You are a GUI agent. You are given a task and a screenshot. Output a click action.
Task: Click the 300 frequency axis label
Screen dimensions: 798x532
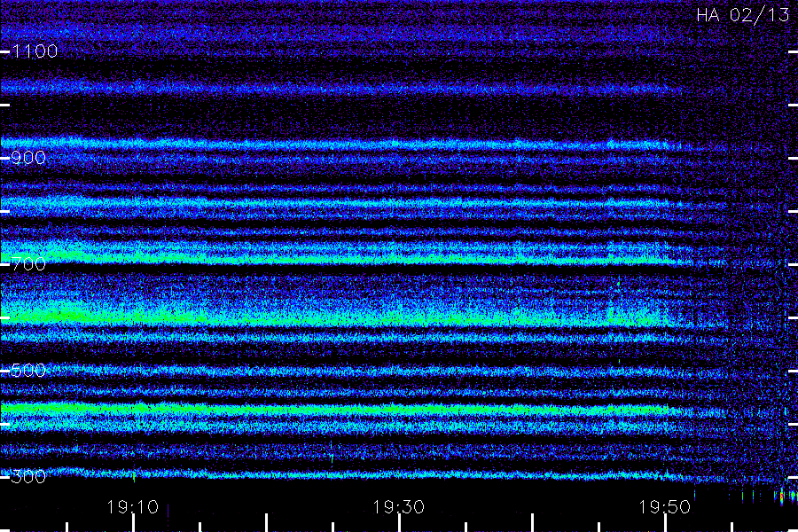[28, 477]
